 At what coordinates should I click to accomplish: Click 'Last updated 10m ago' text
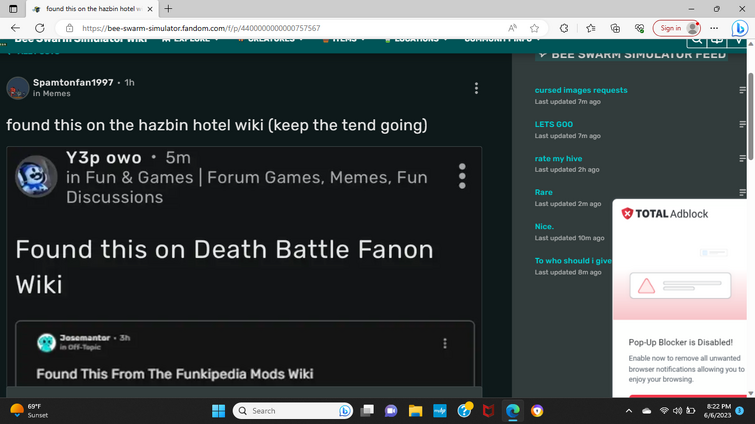coord(569,238)
